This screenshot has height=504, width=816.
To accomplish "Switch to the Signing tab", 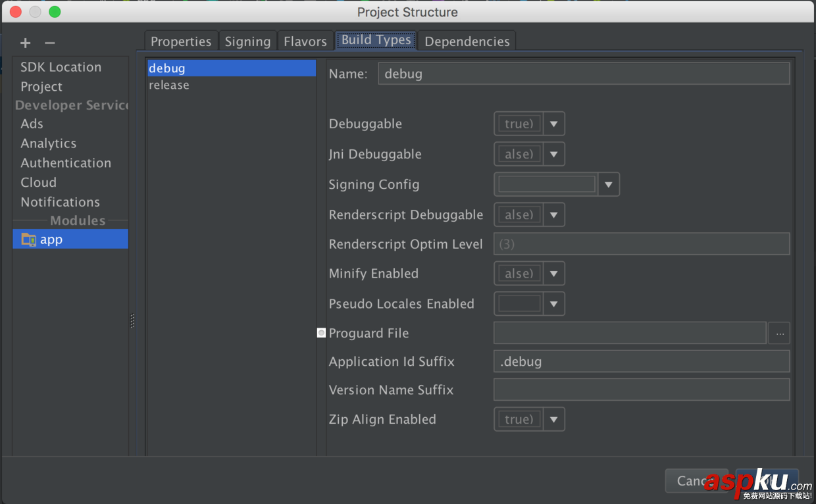I will coord(248,41).
